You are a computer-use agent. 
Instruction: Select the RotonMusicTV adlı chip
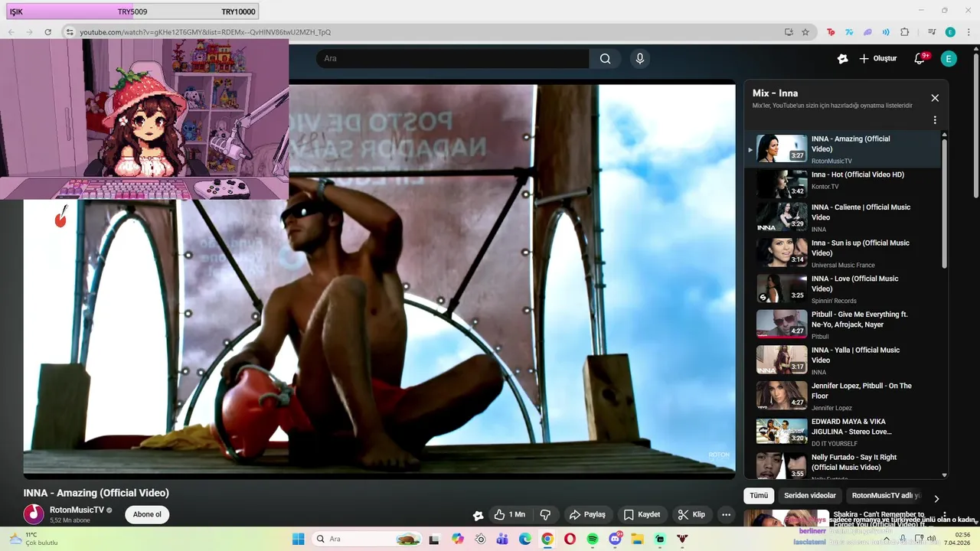click(x=886, y=496)
